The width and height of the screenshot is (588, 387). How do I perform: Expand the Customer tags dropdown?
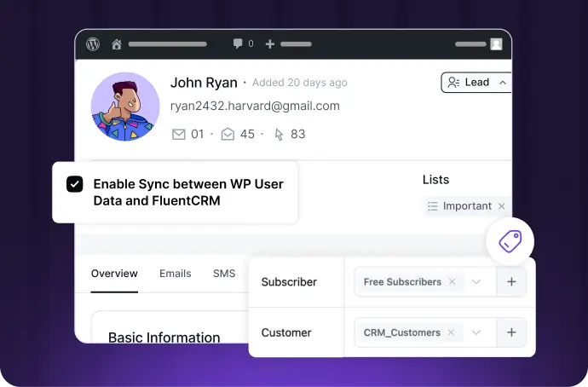476,332
